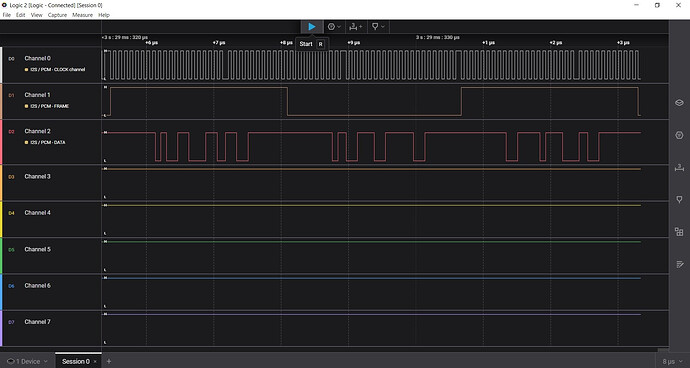This screenshot has width=690, height=368.
Task: Click the +6 µs mark on the time ruler
Action: (x=151, y=43)
